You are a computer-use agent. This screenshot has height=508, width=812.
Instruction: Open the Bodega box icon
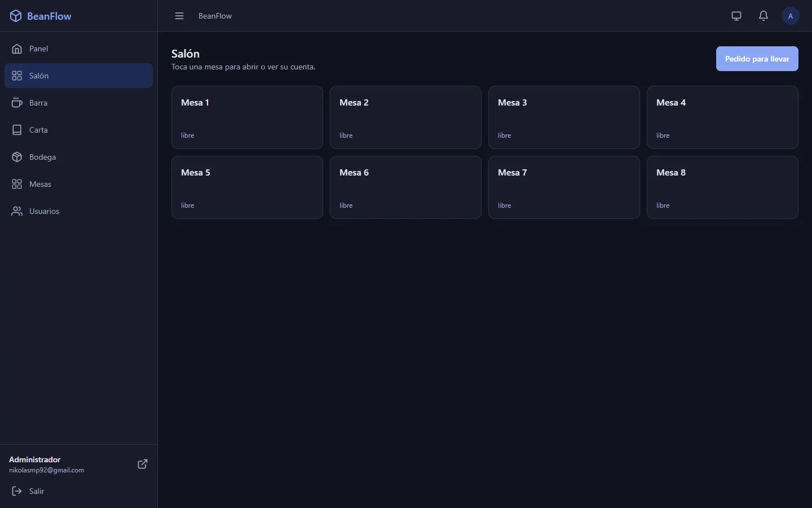(17, 157)
